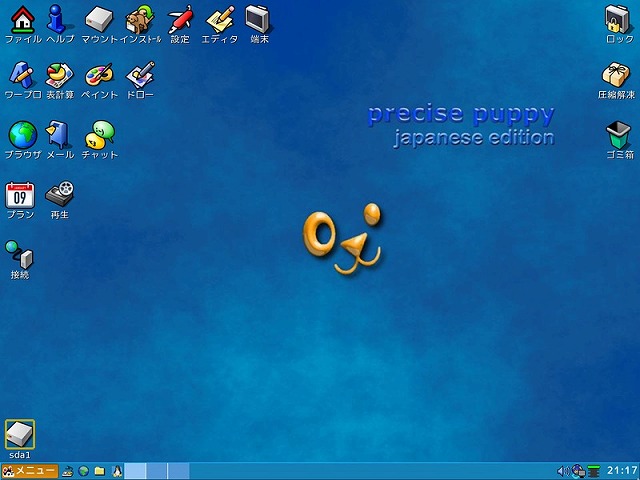Switch to the first virtual desktop pager cell

pyautogui.click(x=135, y=471)
